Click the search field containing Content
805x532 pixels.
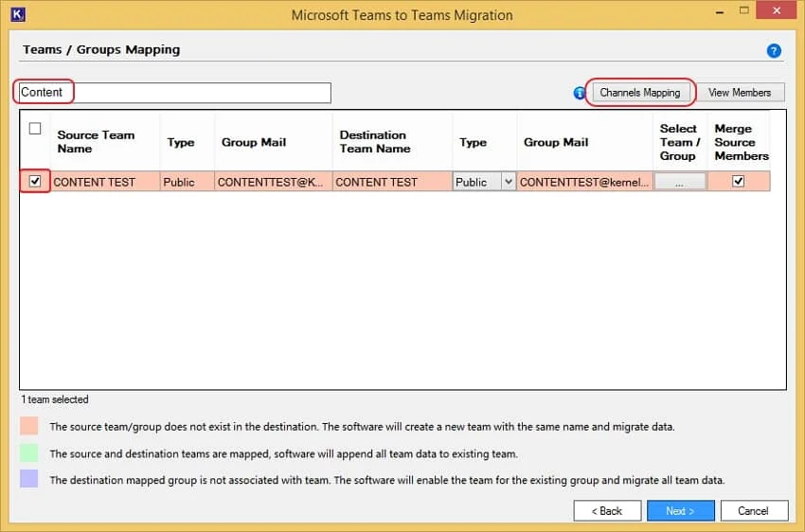(175, 93)
